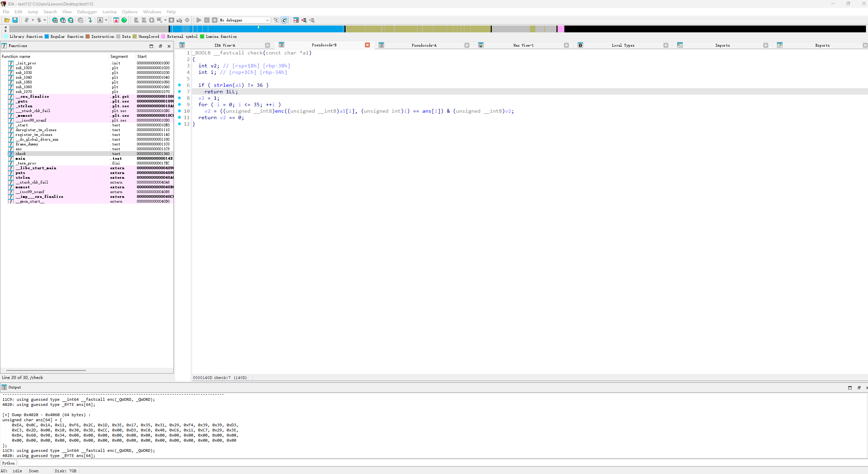This screenshot has width=868, height=474.
Task: Click the add breakpoint toolbar icon
Action: tap(304, 20)
